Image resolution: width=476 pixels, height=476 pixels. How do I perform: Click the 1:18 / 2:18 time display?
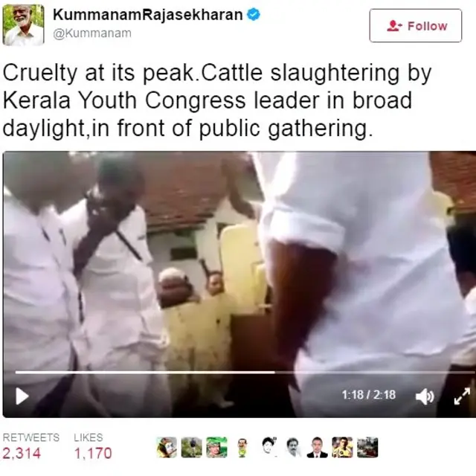point(369,395)
